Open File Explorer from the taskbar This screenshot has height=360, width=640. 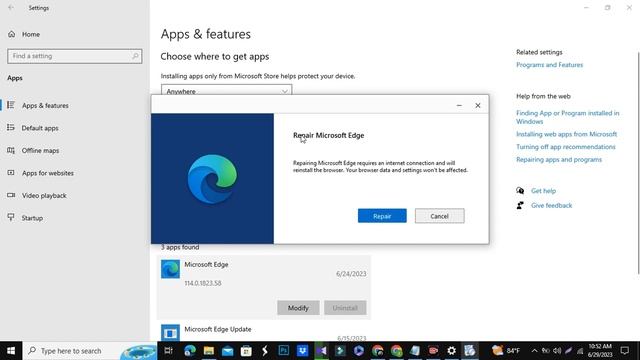pyautogui.click(x=209, y=351)
